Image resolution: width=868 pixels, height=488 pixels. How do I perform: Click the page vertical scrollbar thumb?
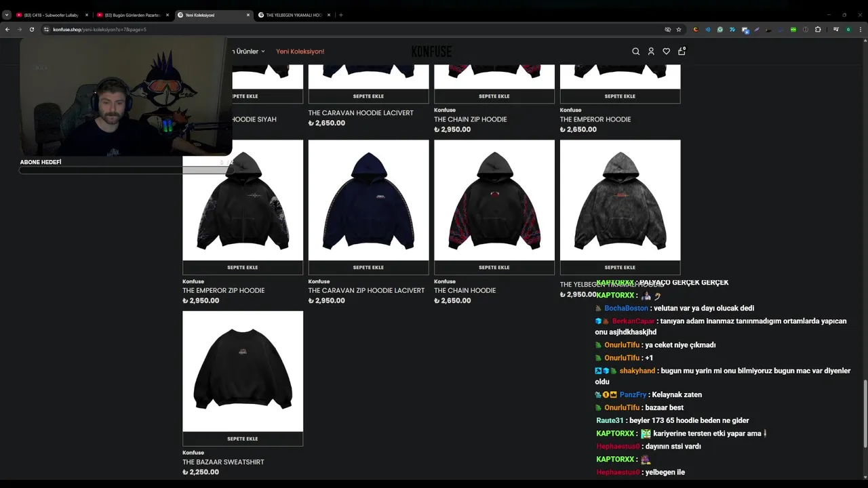(x=865, y=413)
